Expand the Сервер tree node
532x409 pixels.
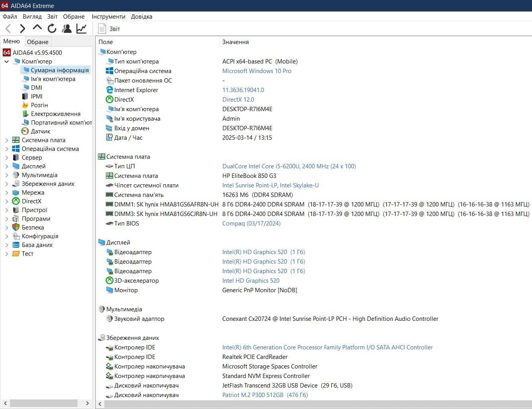click(x=6, y=158)
